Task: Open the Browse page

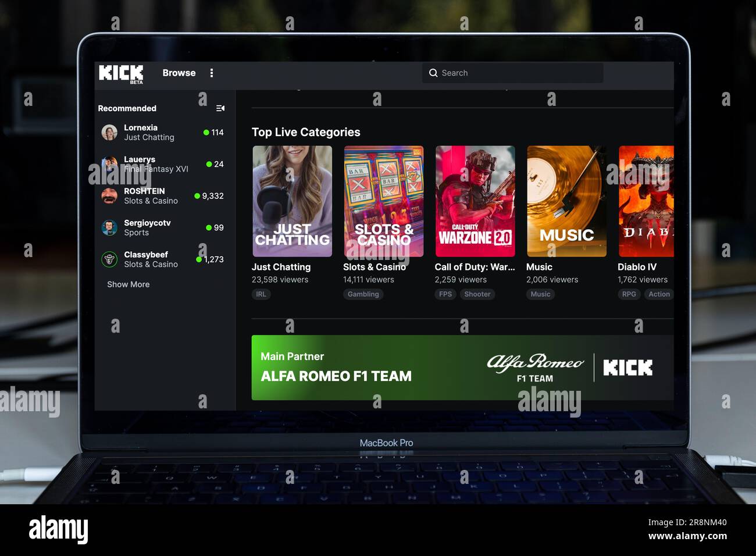Action: (x=179, y=73)
